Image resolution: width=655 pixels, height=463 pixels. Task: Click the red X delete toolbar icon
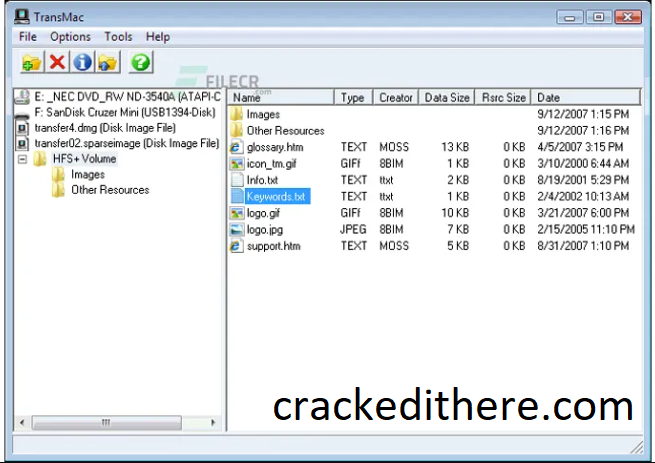point(57,63)
